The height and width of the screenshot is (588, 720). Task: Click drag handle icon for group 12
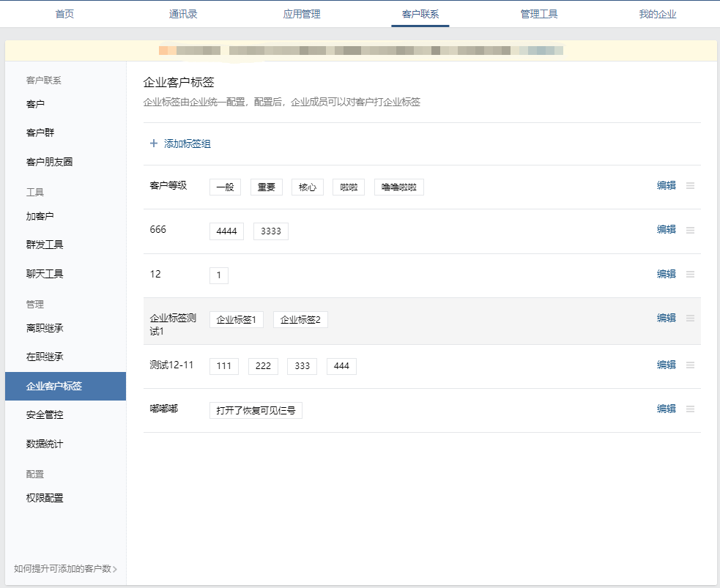tap(690, 274)
